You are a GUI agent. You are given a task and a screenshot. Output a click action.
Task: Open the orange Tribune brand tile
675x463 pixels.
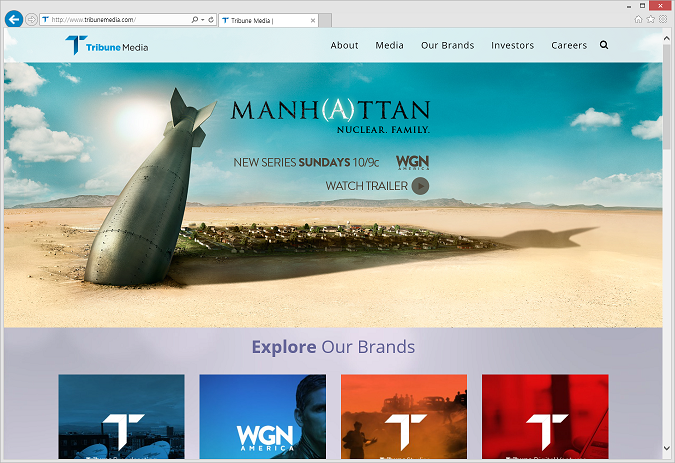[404, 417]
